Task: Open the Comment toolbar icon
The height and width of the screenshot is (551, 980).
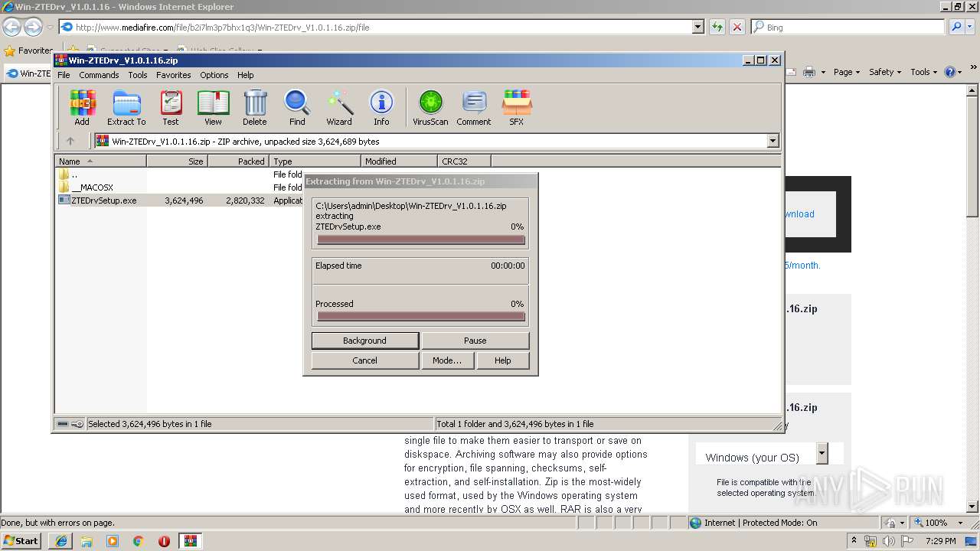Action: tap(474, 107)
